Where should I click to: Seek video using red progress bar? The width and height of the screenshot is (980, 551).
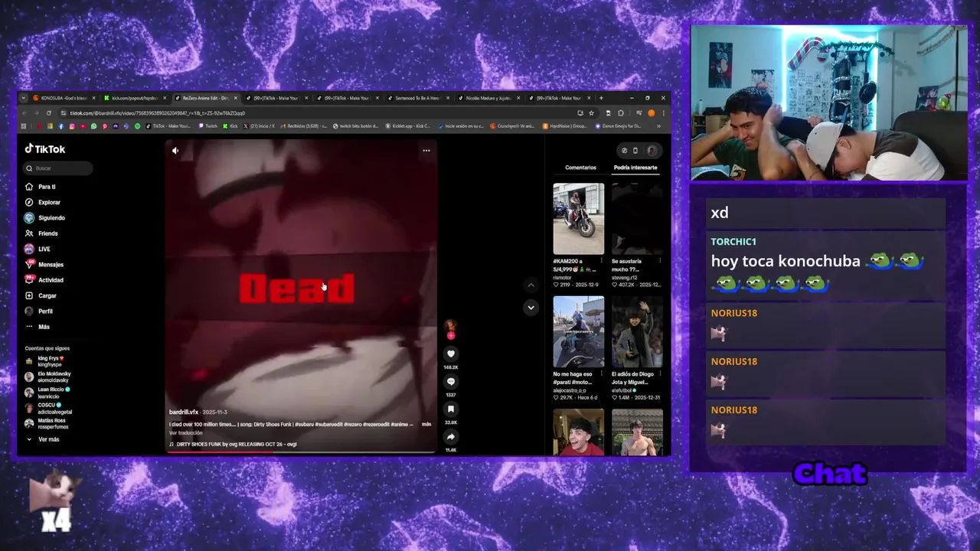click(302, 452)
